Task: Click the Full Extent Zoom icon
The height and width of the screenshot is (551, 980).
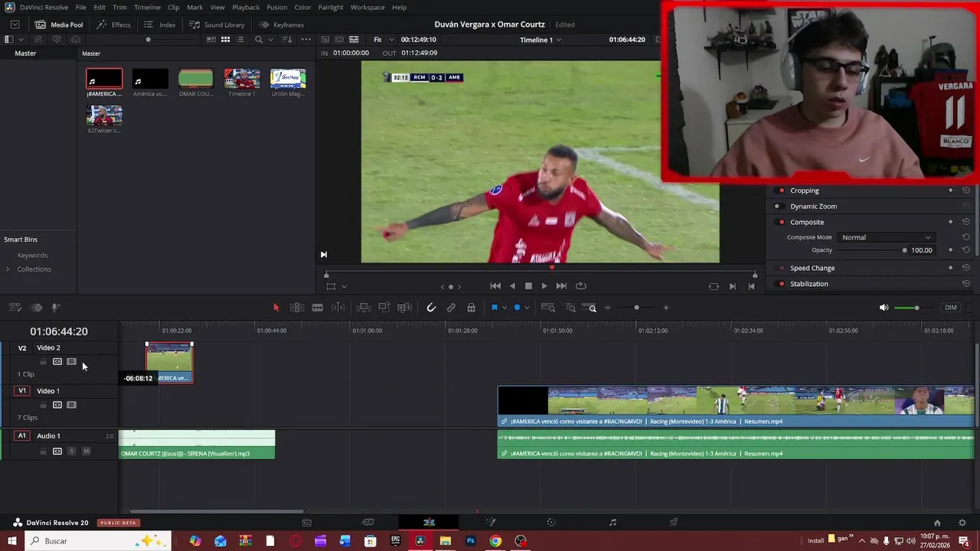Action: coord(548,308)
